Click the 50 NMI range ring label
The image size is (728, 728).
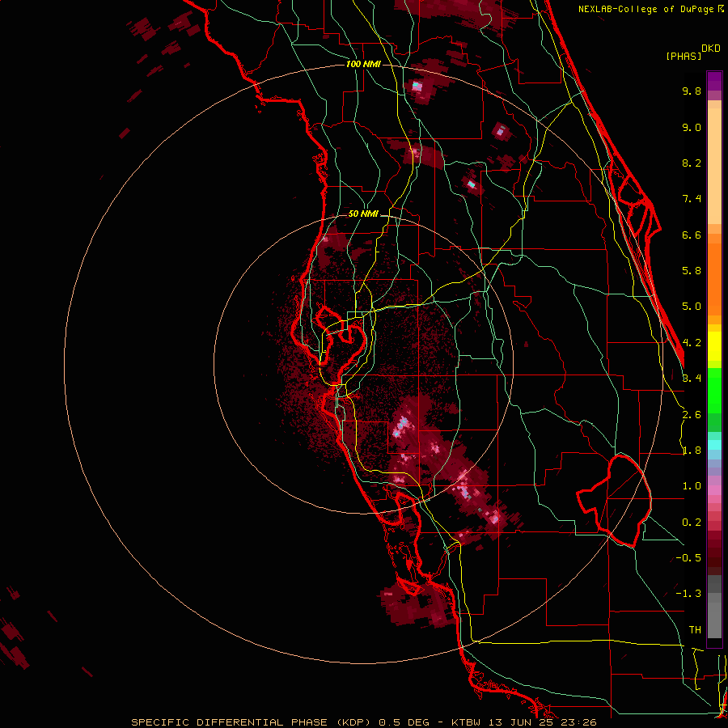(363, 214)
